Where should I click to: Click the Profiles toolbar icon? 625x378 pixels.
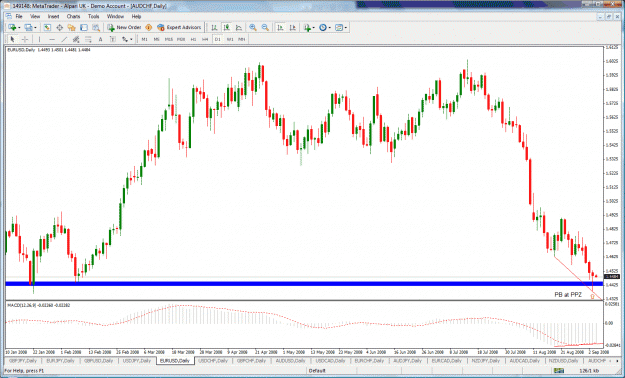(x=28, y=28)
